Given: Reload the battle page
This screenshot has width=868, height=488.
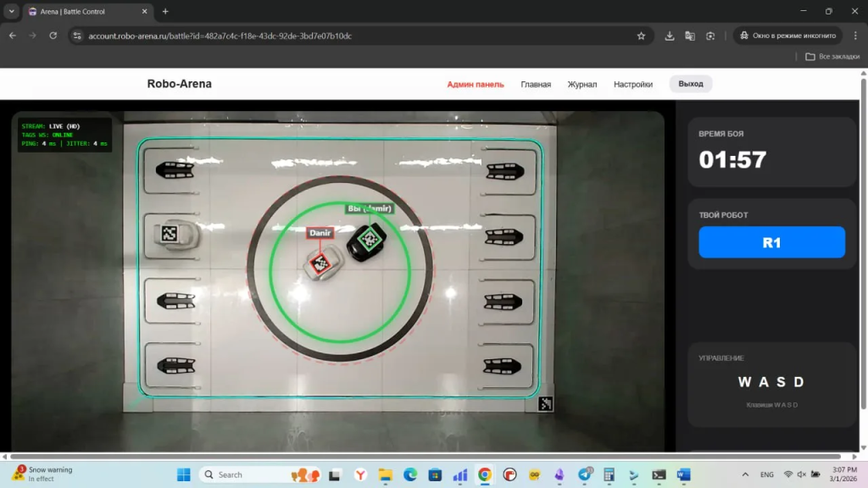Looking at the screenshot, I should pos(53,36).
